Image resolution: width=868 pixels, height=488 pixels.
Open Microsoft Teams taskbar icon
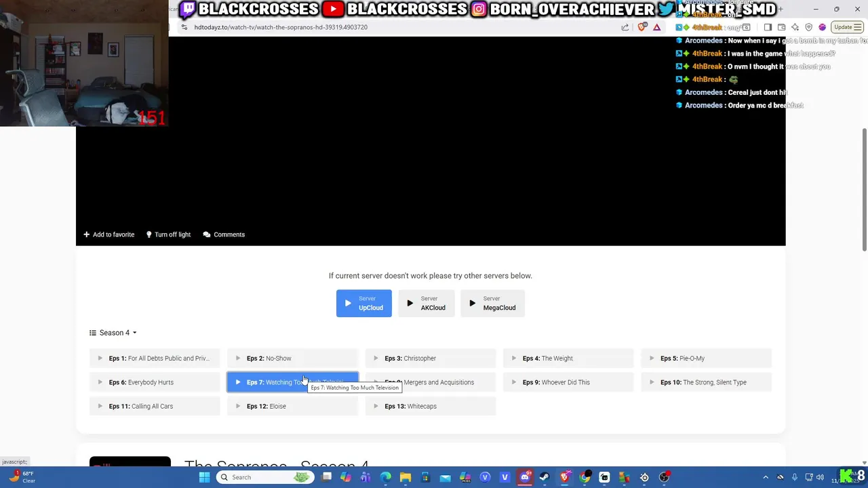(366, 477)
